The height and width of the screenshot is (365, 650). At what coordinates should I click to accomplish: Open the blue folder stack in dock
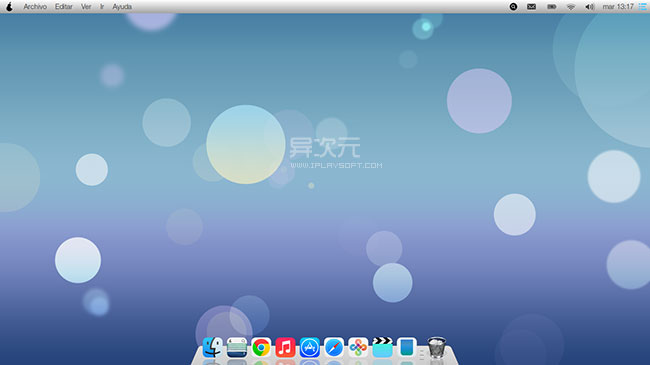click(x=407, y=347)
